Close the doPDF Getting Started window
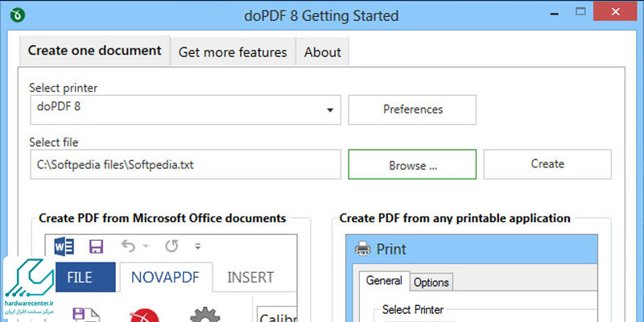The width and height of the screenshot is (644, 322). pyautogui.click(x=615, y=11)
